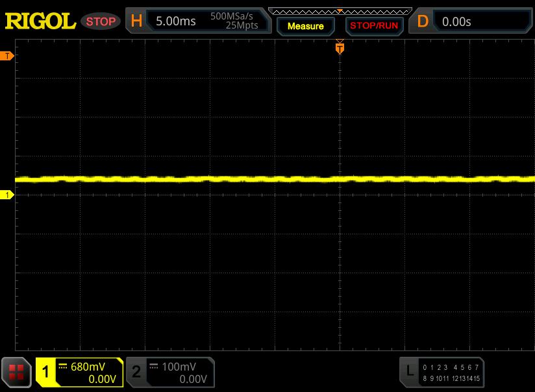Select the trigger level T marker at left
This screenshot has height=392, width=535.
pyautogui.click(x=7, y=56)
